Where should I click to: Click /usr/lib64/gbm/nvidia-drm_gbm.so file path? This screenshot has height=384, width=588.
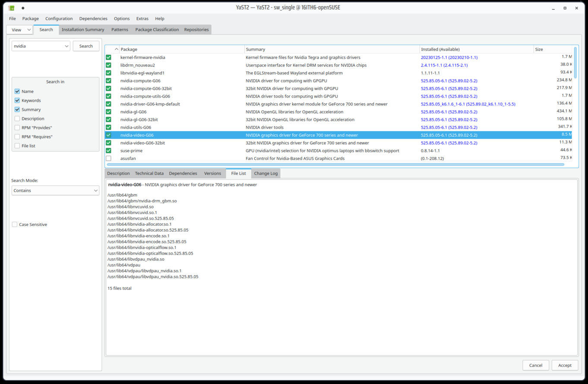(x=142, y=201)
